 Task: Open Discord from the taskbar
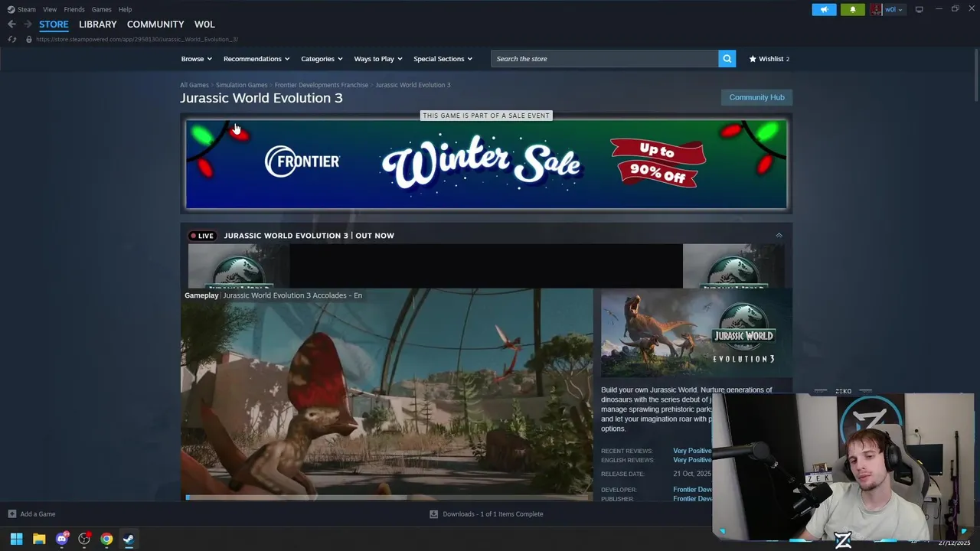click(x=62, y=539)
